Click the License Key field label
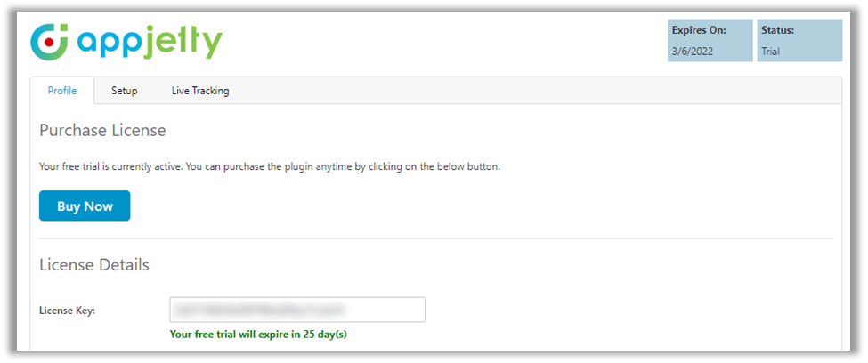The image size is (868, 363). coord(67,311)
